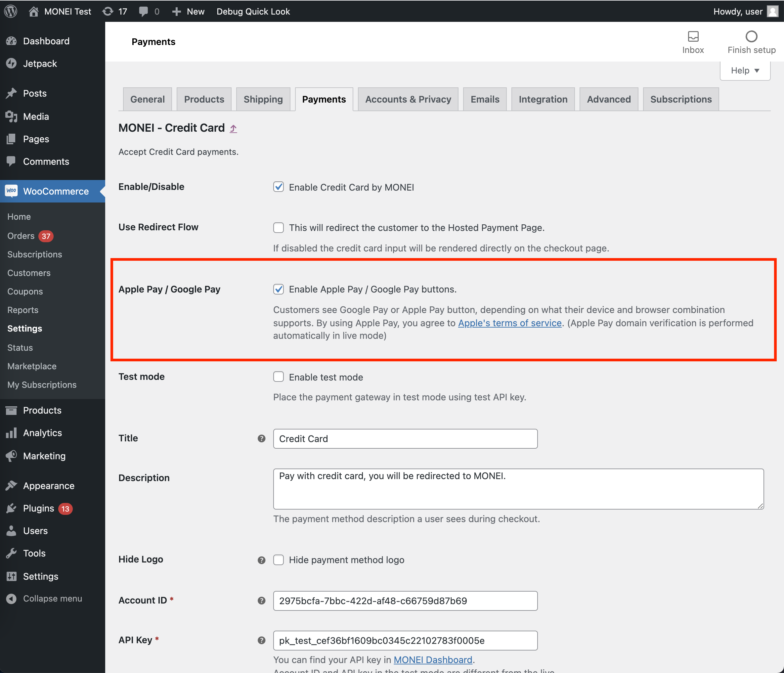Click the WordPress logo icon
Image resolution: width=784 pixels, height=673 pixels.
(11, 11)
